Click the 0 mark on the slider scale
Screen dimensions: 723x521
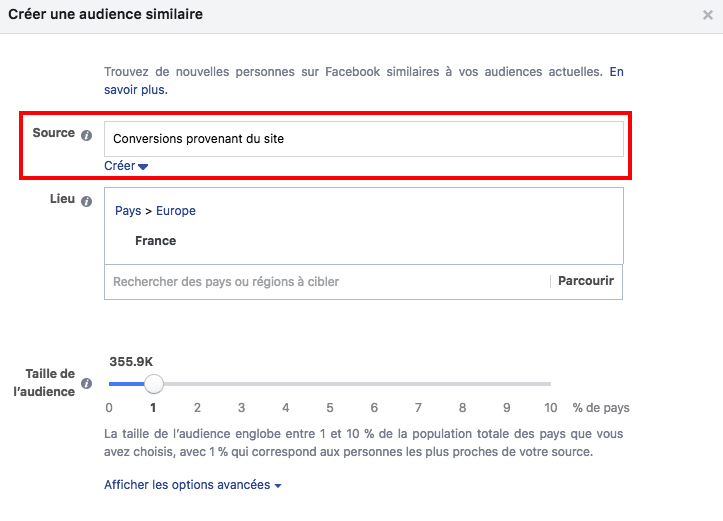pyautogui.click(x=109, y=408)
